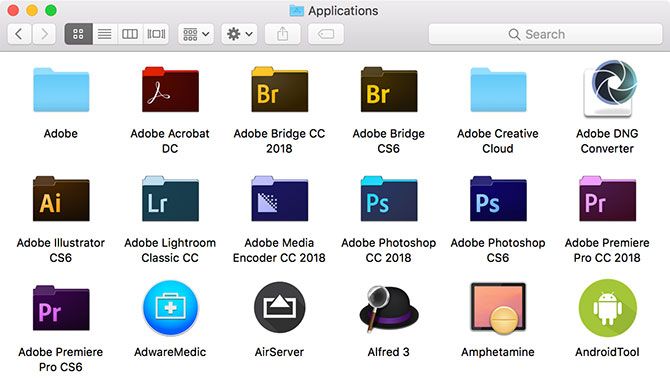The image size is (670, 380).
Task: Launch the AdwareMedic app icon
Action: tap(170, 308)
